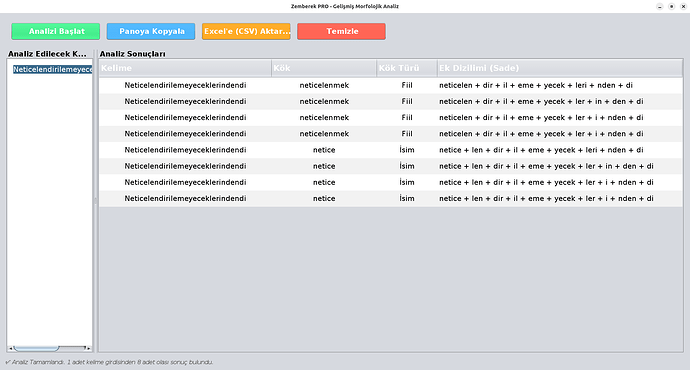The width and height of the screenshot is (690, 370).
Task: Click the "Analiz Tamamlandı" status bar message
Action: point(109,362)
